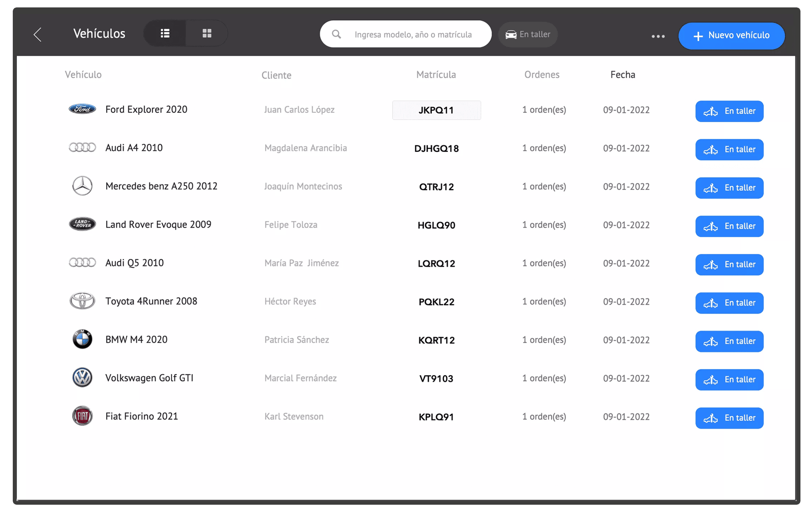Click the Audi logo beside Audi A4 2010
812x515 pixels.
pos(82,147)
